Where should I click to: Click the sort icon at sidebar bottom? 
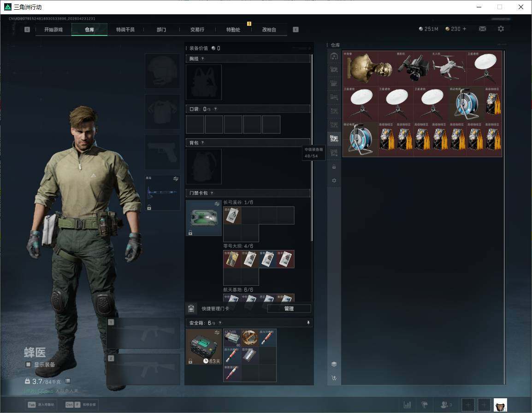click(334, 378)
